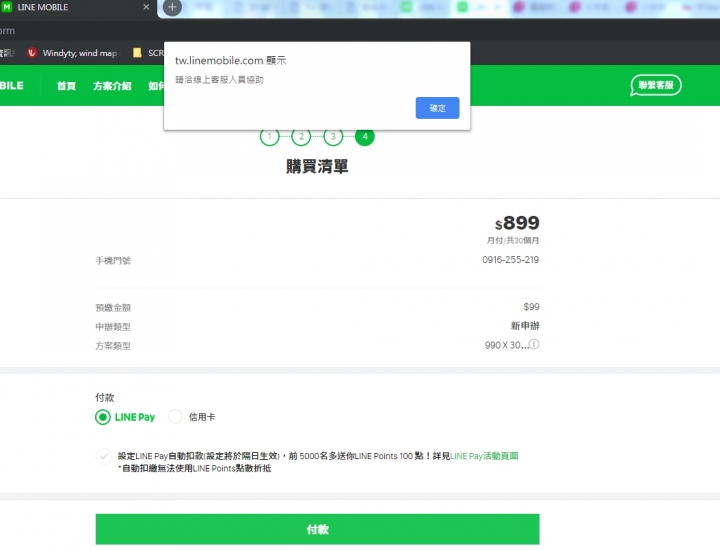This screenshot has width=720, height=550.
Task: Contact support via 聯繫客服 button
Action: pyautogui.click(x=656, y=85)
